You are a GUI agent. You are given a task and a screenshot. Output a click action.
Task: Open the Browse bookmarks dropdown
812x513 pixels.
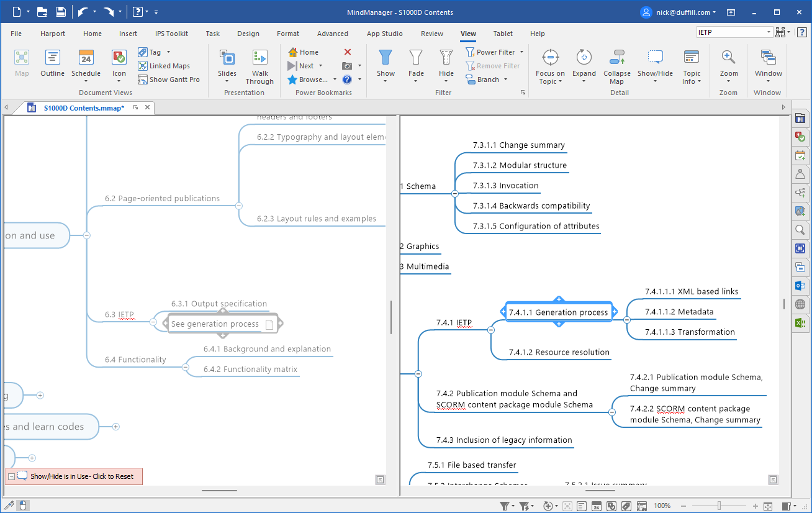[335, 79]
